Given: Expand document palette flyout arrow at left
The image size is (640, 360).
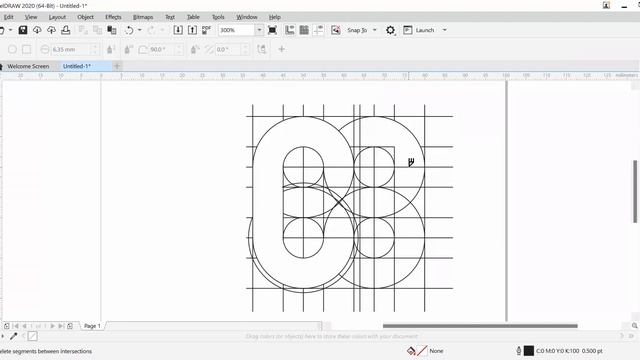Looking at the screenshot, I should point(3,336).
